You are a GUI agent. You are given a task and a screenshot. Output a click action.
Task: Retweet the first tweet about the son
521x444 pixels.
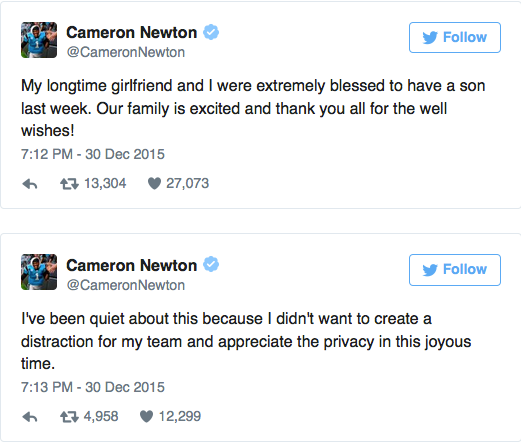[x=69, y=184]
